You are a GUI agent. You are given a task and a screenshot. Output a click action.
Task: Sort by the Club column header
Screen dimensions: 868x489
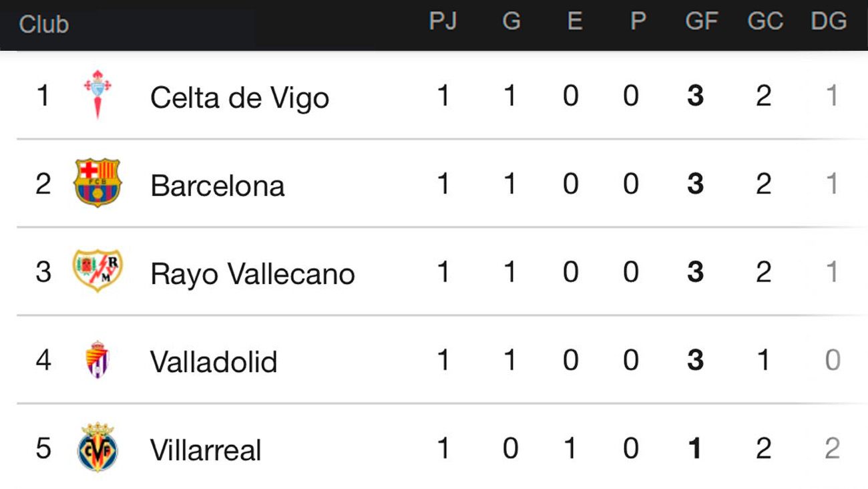coord(43,24)
